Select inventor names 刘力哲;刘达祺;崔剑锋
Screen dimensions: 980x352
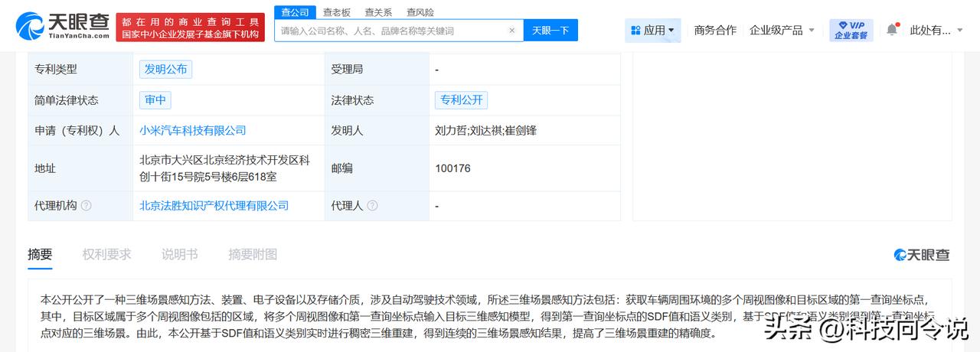(x=485, y=131)
